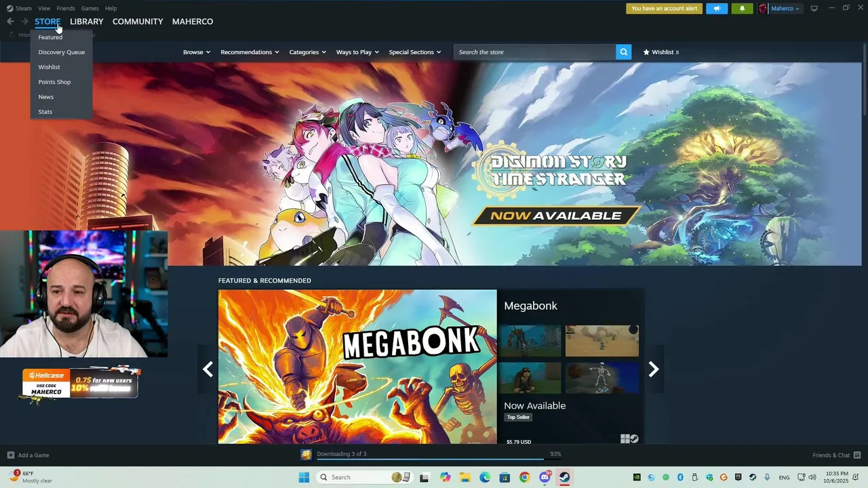Viewport: 868px width, 488px height.
Task: Open the announcements megaphone icon
Action: click(717, 9)
